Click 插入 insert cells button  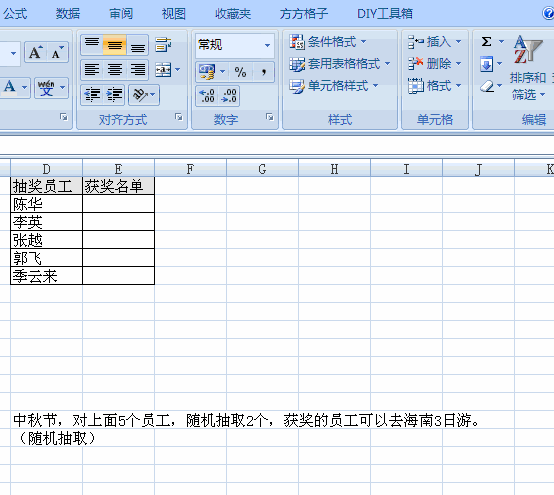pos(429,42)
